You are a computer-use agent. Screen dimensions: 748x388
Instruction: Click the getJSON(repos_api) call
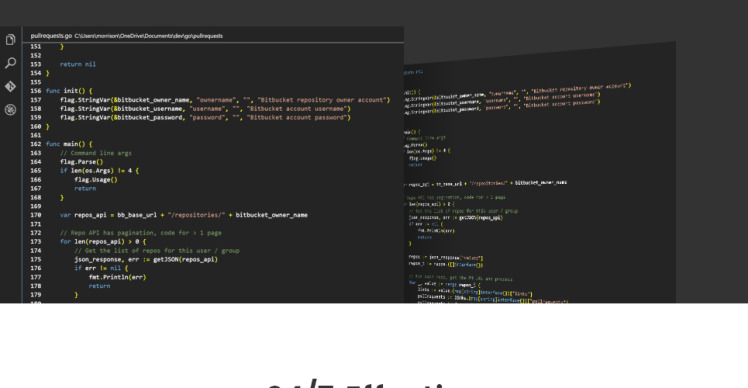click(x=185, y=260)
